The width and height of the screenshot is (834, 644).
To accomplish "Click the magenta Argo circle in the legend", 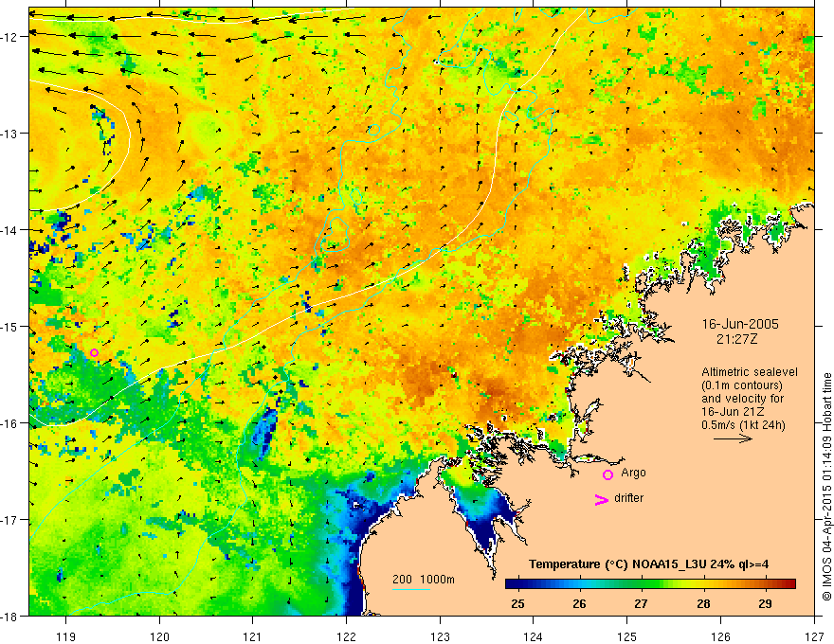I will 607,474.
